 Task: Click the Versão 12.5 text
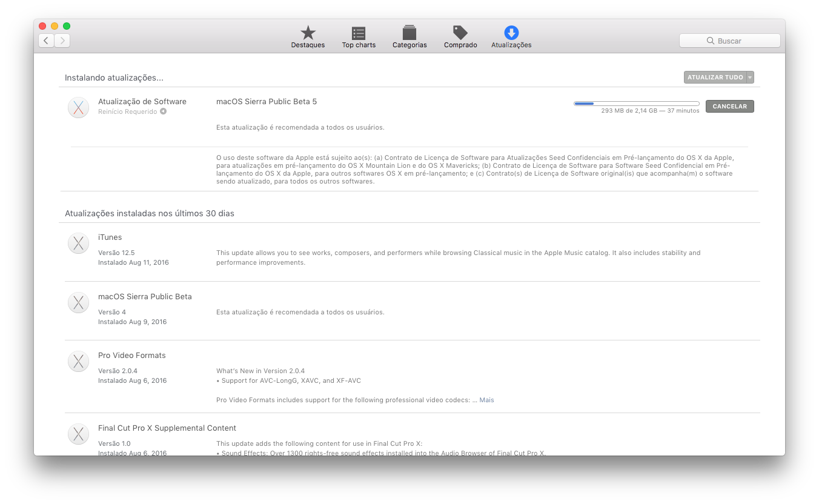pyautogui.click(x=116, y=253)
